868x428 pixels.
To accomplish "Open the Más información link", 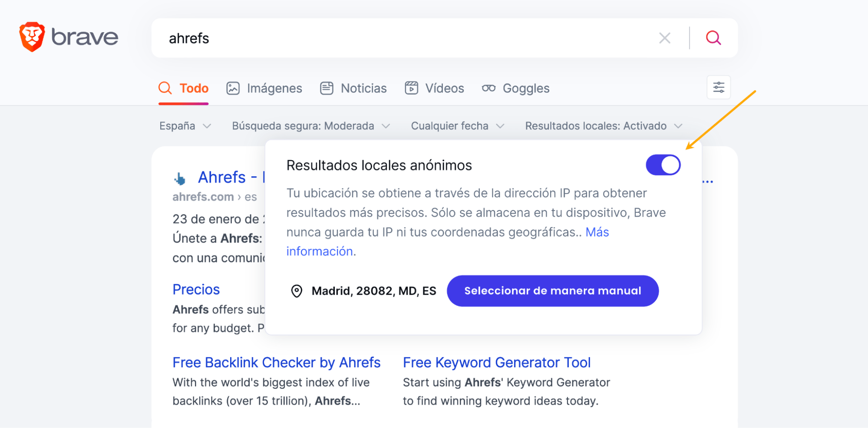I will [320, 251].
